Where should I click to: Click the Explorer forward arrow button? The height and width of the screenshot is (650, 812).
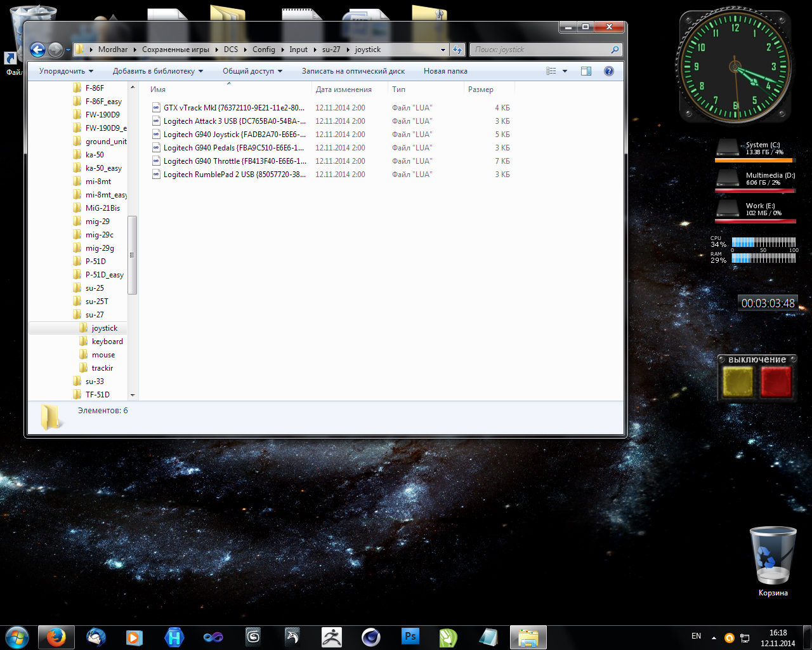pos(55,50)
